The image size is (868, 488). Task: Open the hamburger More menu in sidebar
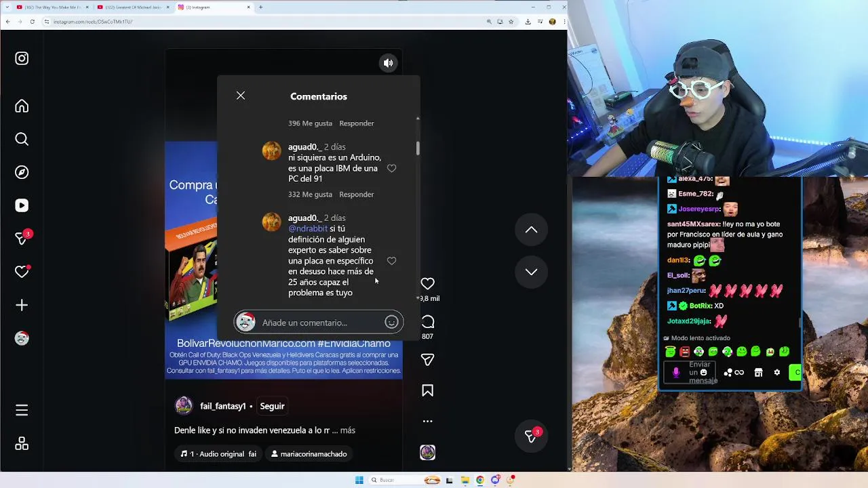[x=22, y=410]
